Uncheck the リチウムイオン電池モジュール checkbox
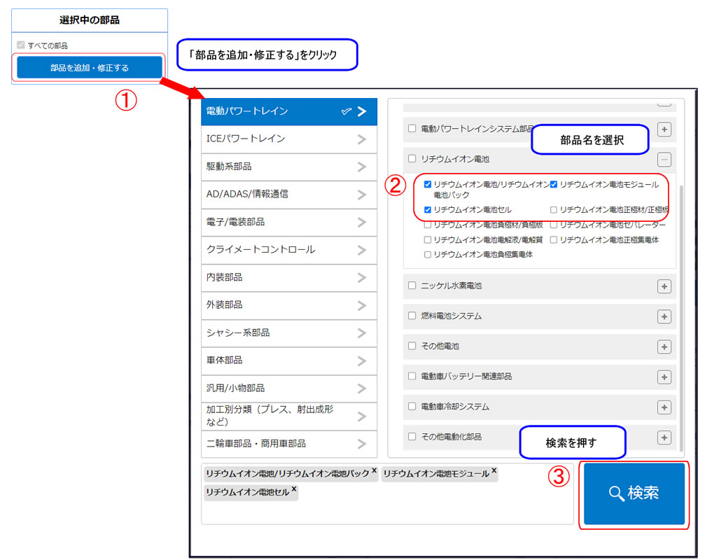This screenshot has width=728, height=560. (x=554, y=184)
